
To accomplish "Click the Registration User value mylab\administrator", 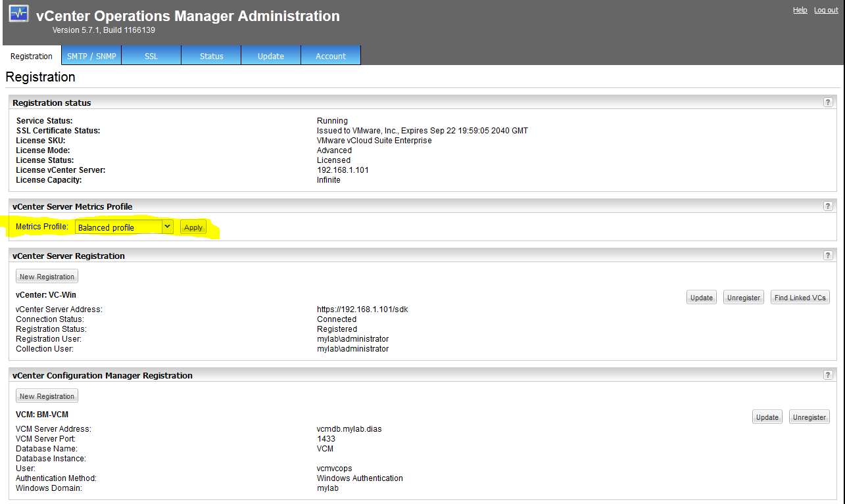I will (x=352, y=339).
